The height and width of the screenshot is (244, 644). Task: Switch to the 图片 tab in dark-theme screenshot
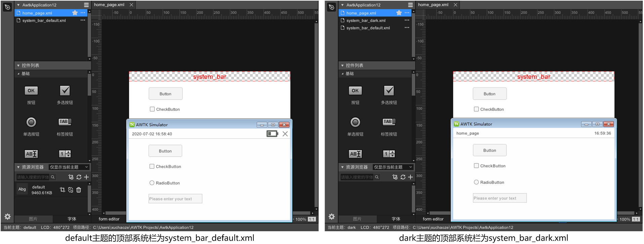(357, 219)
